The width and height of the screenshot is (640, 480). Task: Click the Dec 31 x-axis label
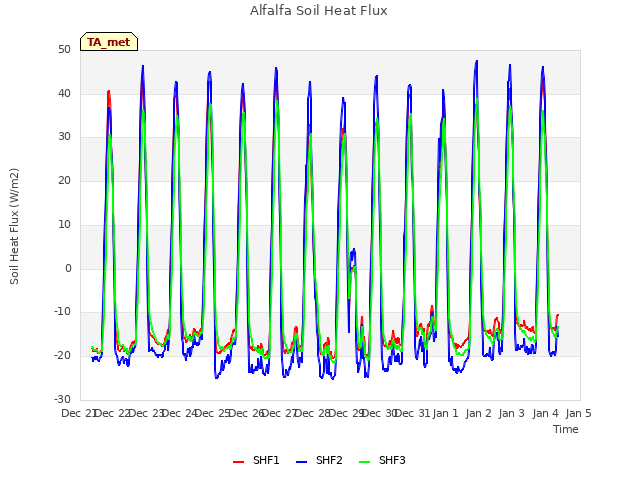pos(412,413)
